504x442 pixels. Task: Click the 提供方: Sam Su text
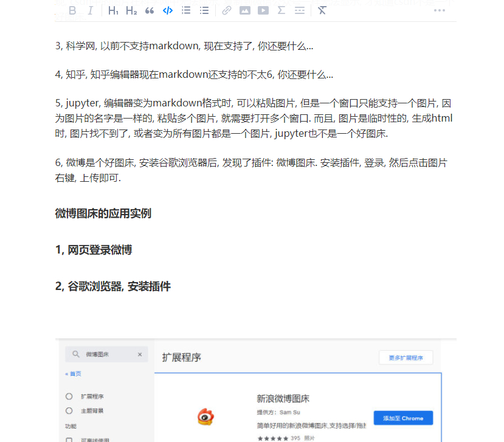tap(278, 412)
